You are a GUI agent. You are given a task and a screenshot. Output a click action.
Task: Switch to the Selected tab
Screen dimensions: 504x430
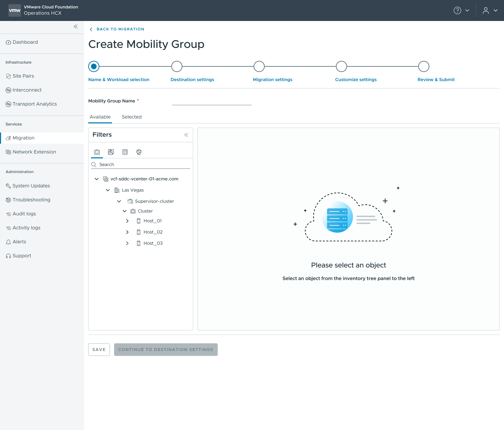coord(132,117)
